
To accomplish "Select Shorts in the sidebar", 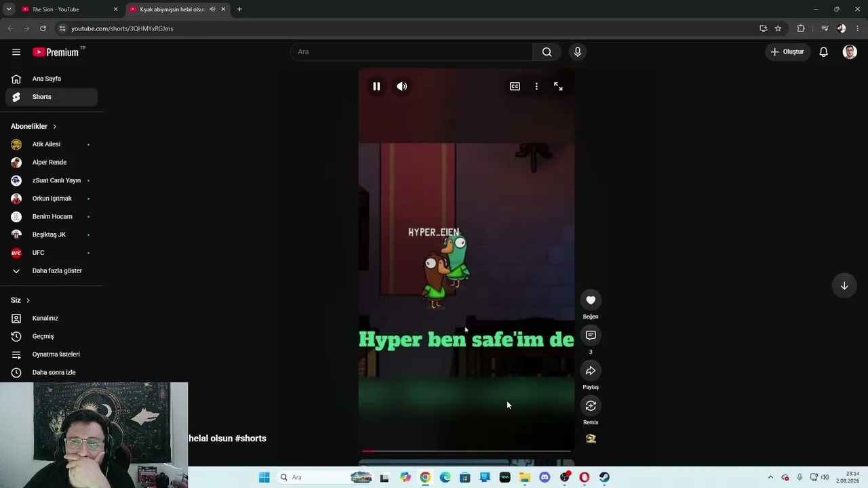I will 52,97.
